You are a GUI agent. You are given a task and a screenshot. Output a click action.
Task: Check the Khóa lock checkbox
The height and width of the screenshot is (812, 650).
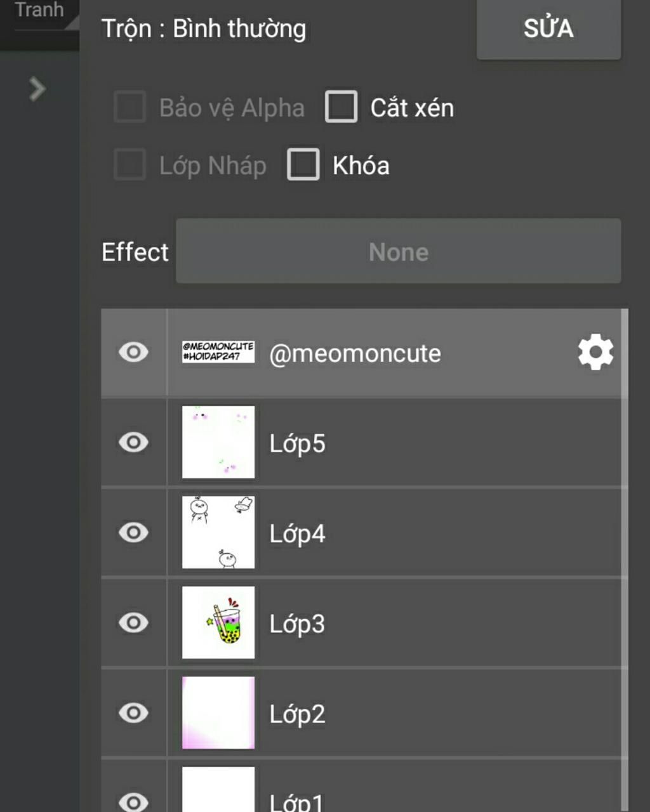point(303,165)
